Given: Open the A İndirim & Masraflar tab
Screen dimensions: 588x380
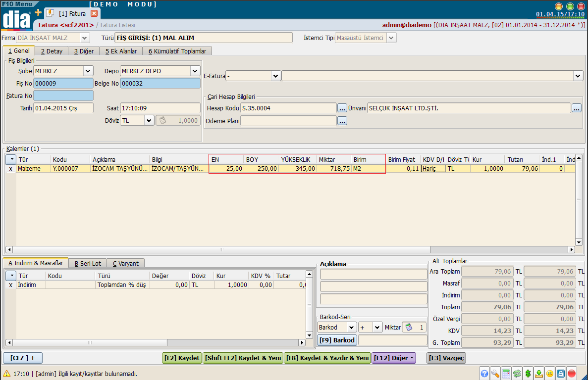Looking at the screenshot, I should tap(36, 263).
